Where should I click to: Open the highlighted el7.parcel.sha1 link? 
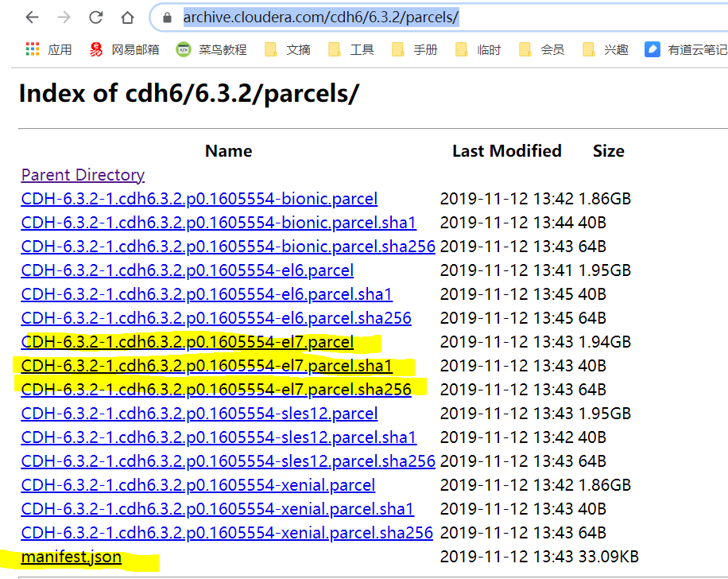207,366
